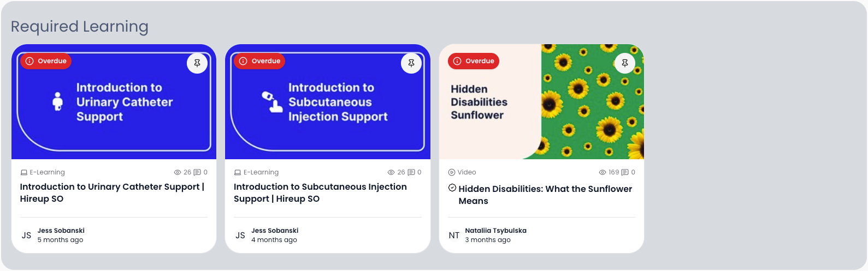The width and height of the screenshot is (868, 271).
Task: Click Video type icon on Sunflower card
Action: 452,172
